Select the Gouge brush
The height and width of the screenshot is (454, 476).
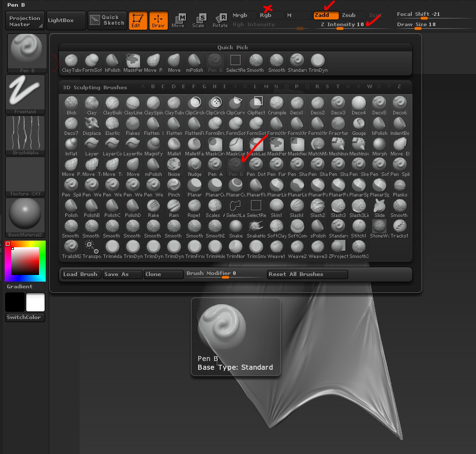point(359,127)
